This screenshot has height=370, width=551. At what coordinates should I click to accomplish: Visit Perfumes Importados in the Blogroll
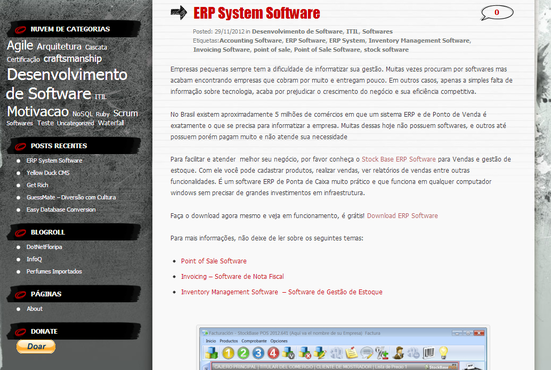(54, 272)
